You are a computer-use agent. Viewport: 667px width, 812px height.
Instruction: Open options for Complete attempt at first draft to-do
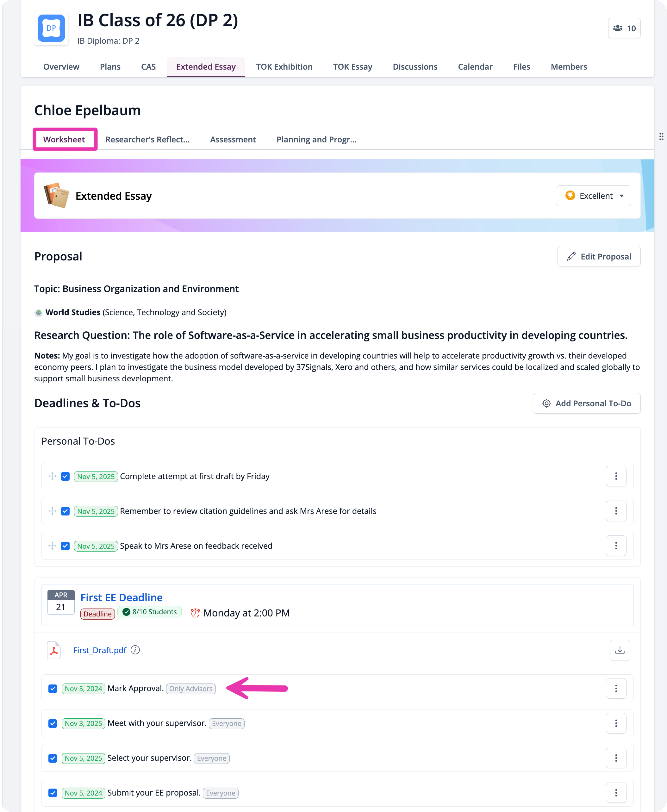click(x=616, y=476)
